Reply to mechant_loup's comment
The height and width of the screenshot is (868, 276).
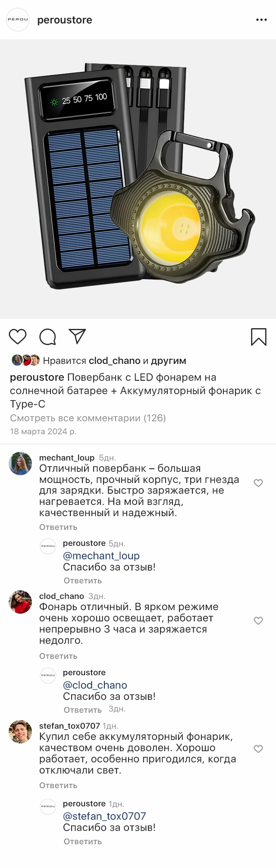click(x=58, y=527)
